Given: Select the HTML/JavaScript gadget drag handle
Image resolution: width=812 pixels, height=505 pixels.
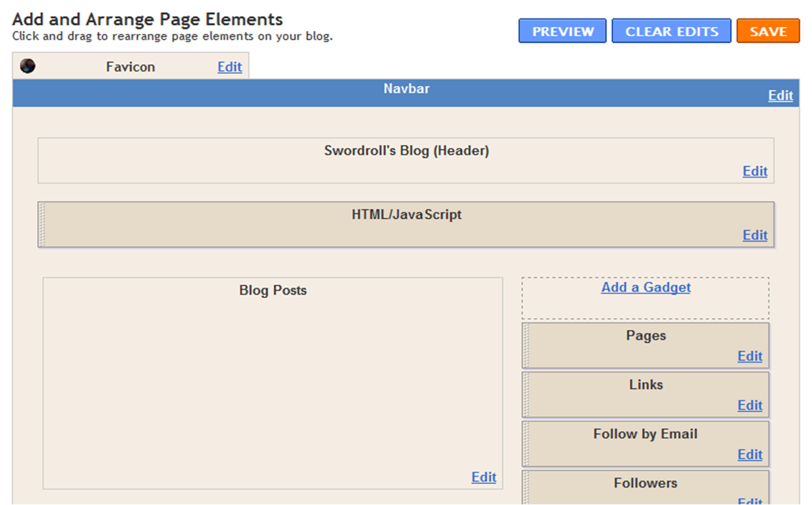Looking at the screenshot, I should (42, 224).
